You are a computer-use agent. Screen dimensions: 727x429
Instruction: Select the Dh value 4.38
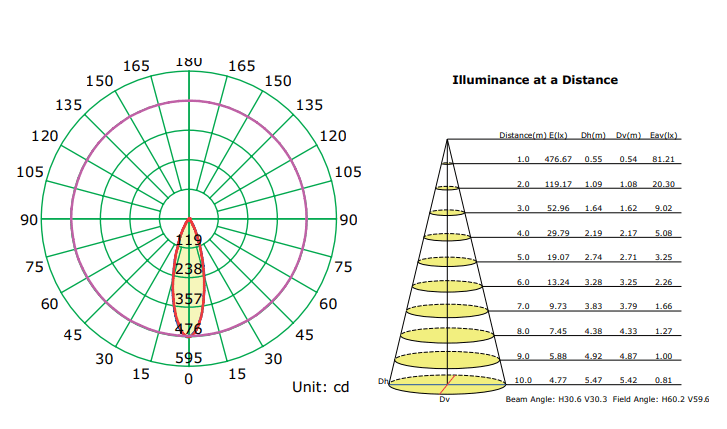pos(593,331)
